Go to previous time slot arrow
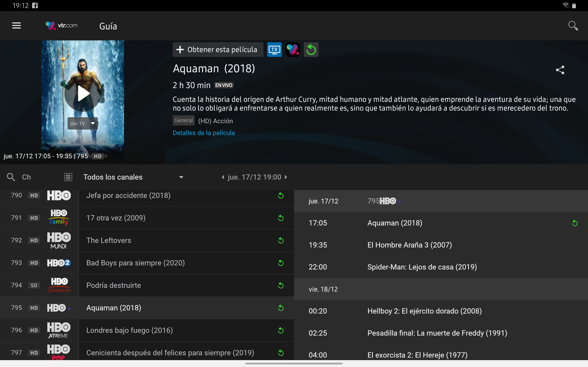The height and width of the screenshot is (367, 588). point(223,177)
